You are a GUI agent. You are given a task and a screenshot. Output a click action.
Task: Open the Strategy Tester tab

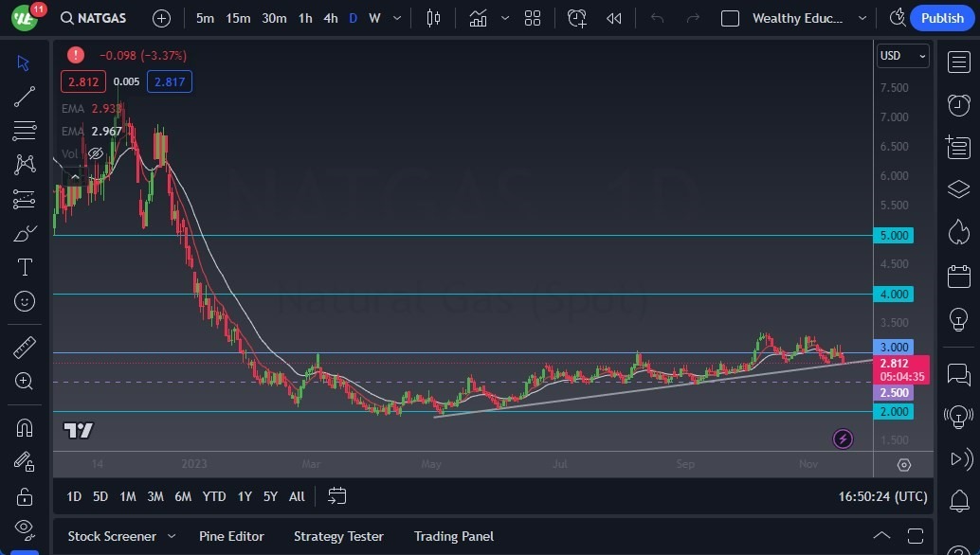338,536
